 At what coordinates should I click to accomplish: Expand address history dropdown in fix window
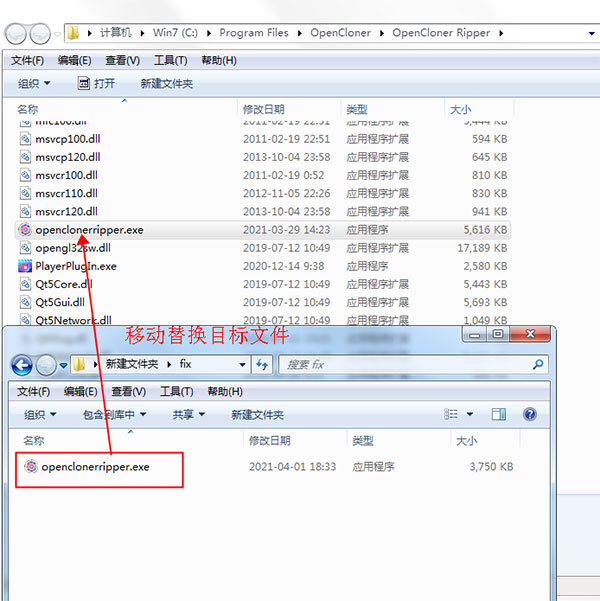(x=242, y=365)
